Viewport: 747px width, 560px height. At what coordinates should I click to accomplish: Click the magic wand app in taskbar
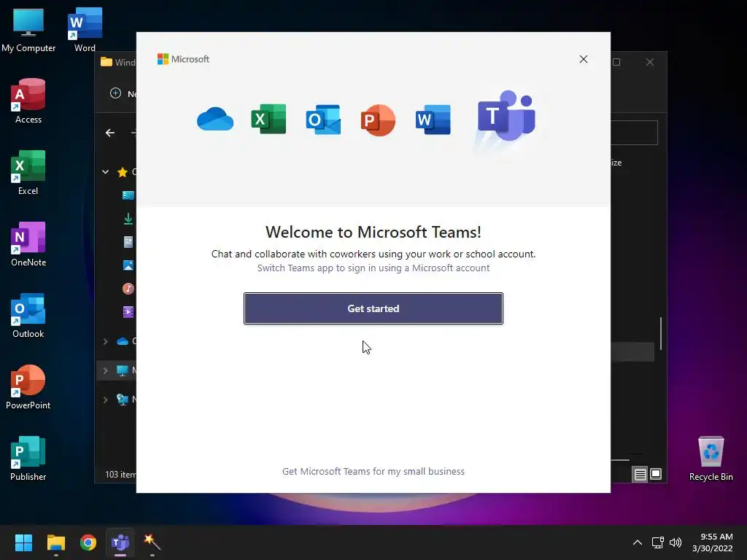point(152,542)
